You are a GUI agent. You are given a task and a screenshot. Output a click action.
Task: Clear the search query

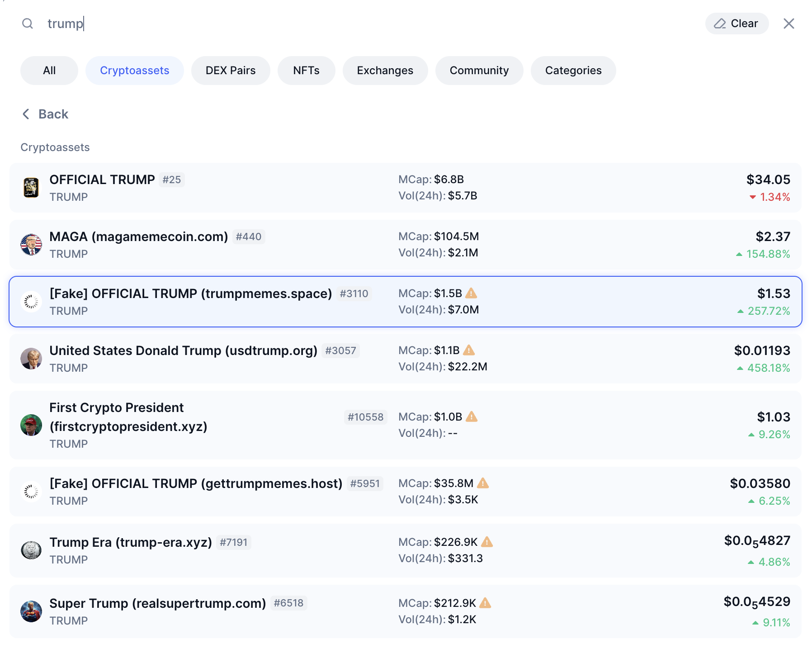pos(737,24)
